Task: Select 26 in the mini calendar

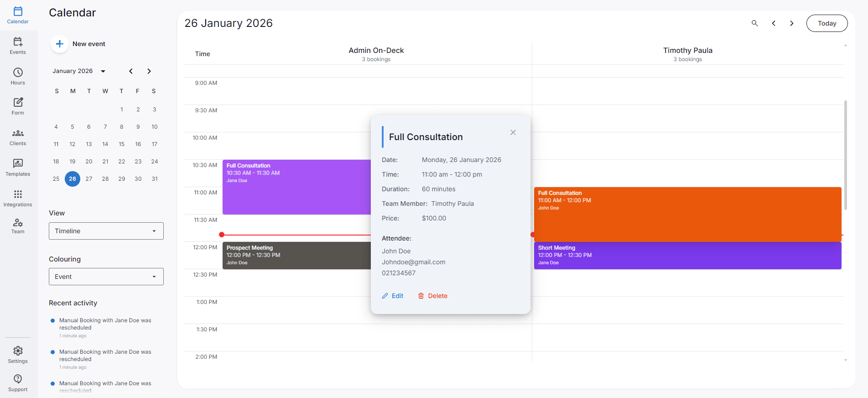Action: click(x=73, y=179)
